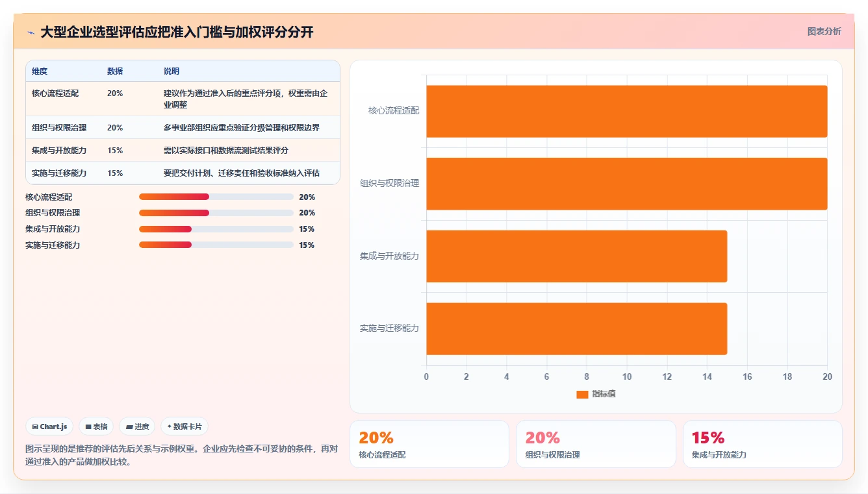Click the 表格 chip
Screen dimensions: 868x494
click(x=96, y=426)
